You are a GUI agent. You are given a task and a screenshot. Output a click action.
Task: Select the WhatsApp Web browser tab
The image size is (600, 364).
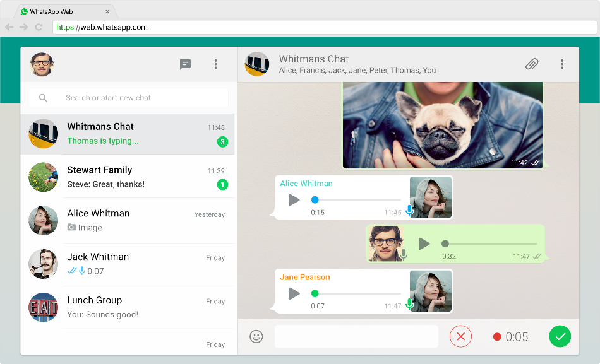(x=63, y=11)
